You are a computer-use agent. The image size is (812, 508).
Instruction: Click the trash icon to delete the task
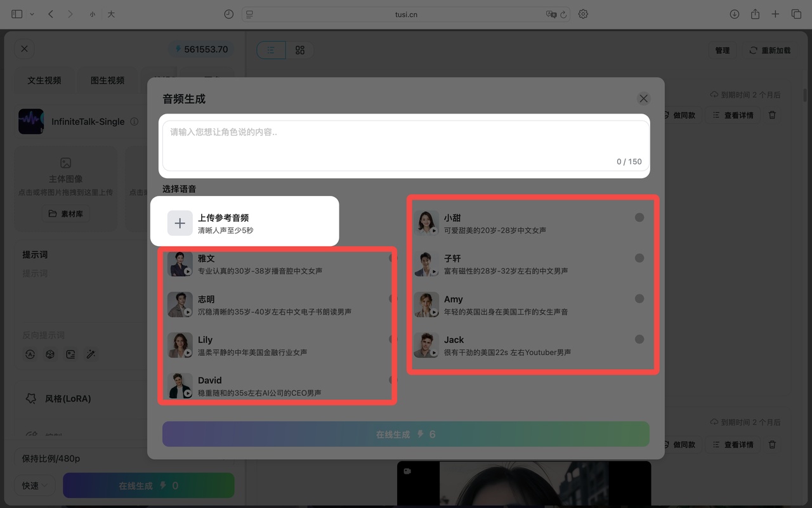(772, 115)
